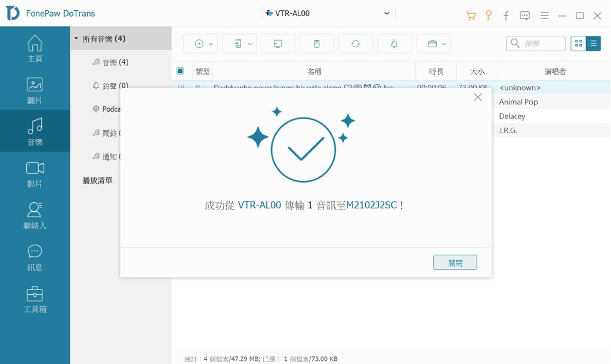Expand the export to device dropdown arrow

(x=250, y=44)
